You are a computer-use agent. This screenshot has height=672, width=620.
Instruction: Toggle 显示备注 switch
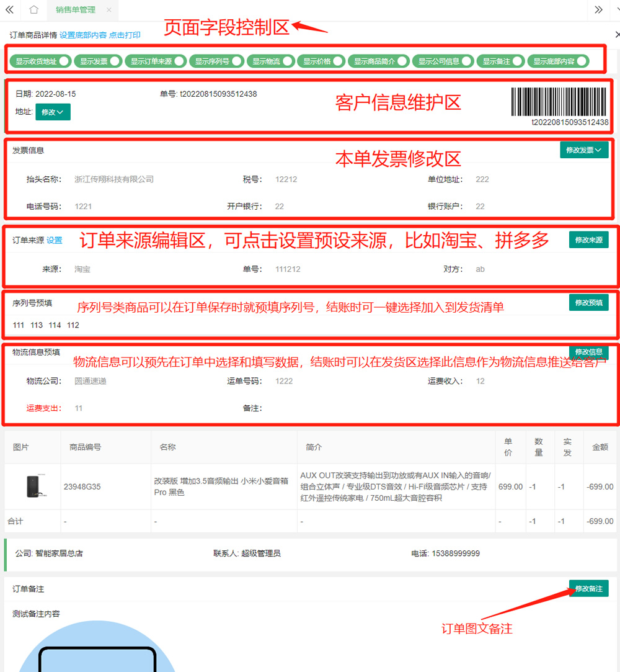[x=500, y=61]
